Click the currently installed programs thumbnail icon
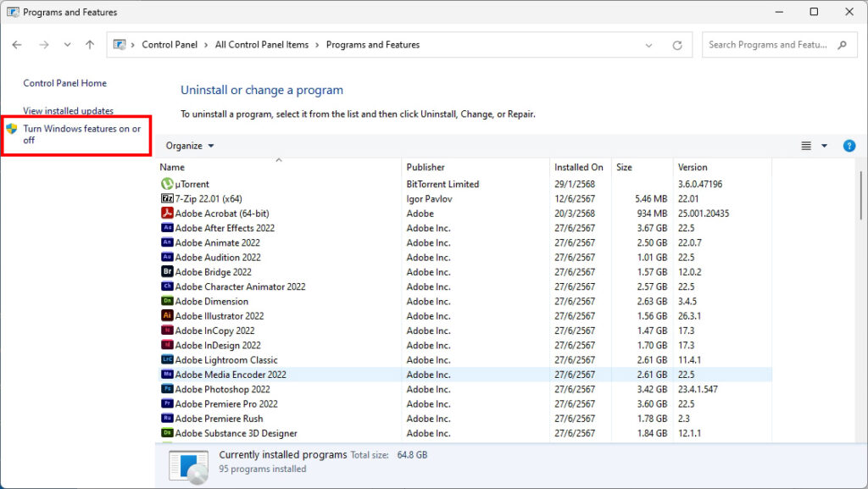Viewport: 868px width, 489px height. [189, 466]
